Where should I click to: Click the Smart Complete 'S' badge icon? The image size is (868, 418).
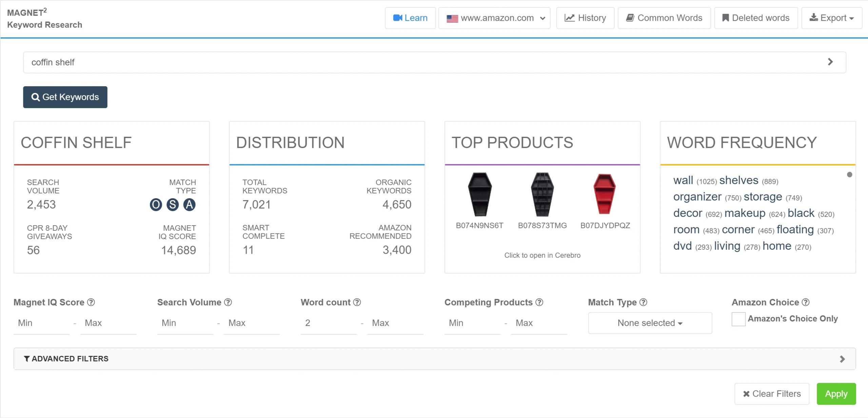(x=173, y=205)
